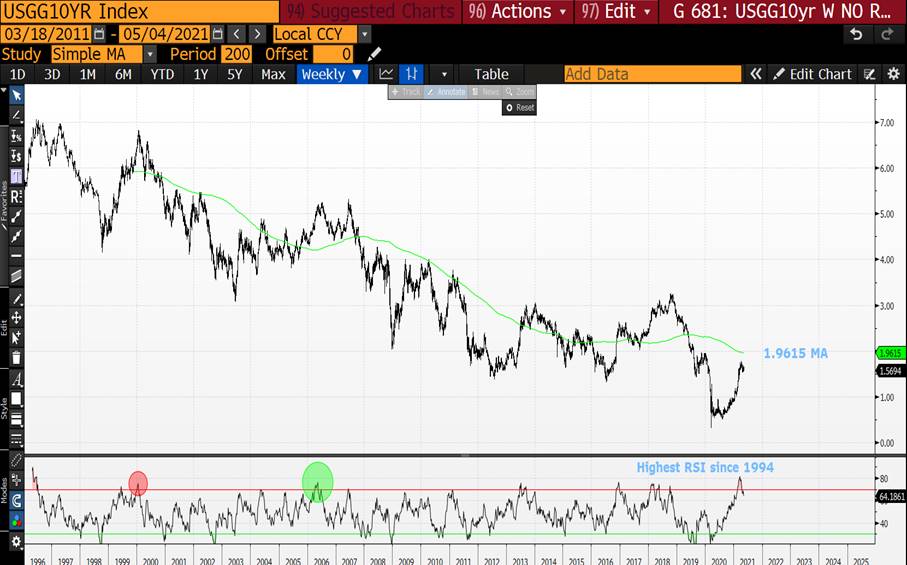Select the 6M time range tab

click(x=123, y=74)
